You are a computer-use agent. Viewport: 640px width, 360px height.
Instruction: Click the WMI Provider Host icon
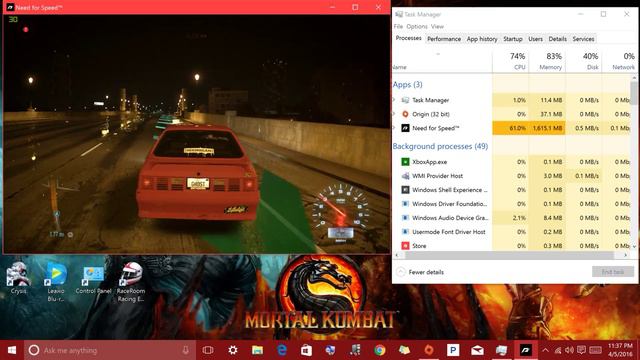pyautogui.click(x=405, y=176)
